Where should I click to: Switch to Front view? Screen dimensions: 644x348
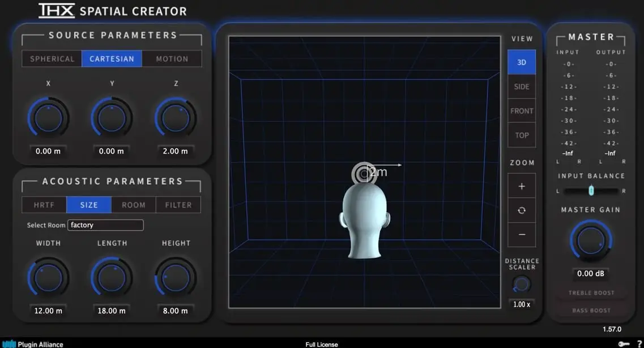pos(522,111)
